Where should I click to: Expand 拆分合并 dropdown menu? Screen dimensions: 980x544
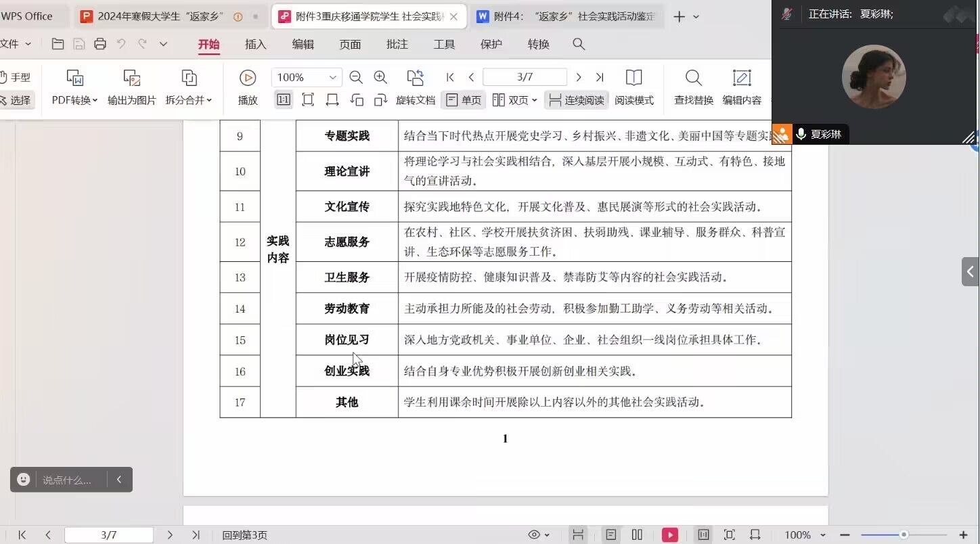pos(189,100)
